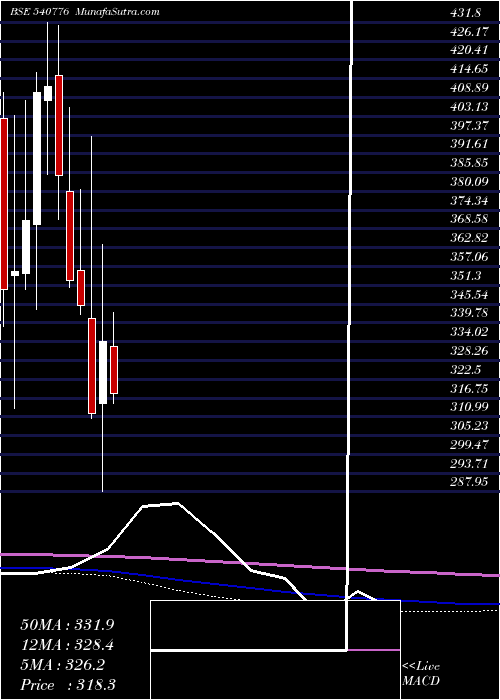Select the 431.8 price axis label
Viewport: 500px width, 700px height.
(x=466, y=13)
